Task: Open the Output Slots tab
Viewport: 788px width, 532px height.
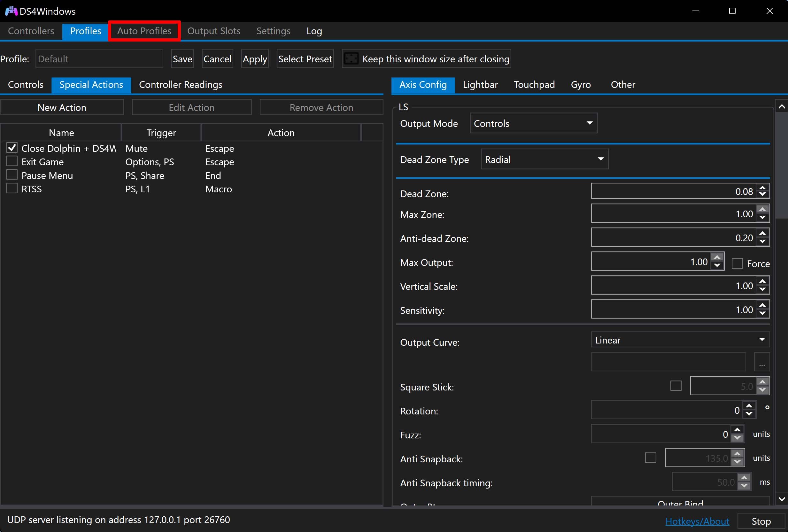Action: 213,31
